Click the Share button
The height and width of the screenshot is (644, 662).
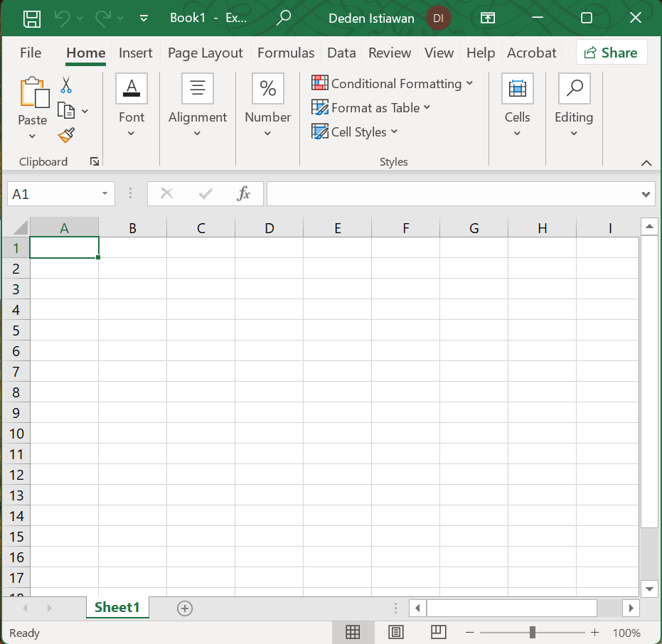[612, 52]
